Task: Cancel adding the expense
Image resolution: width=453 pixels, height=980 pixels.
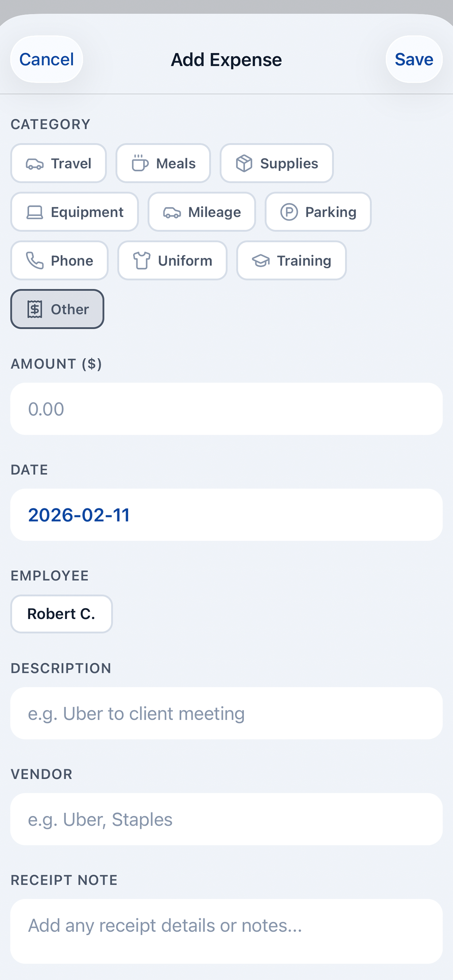Action: [46, 59]
